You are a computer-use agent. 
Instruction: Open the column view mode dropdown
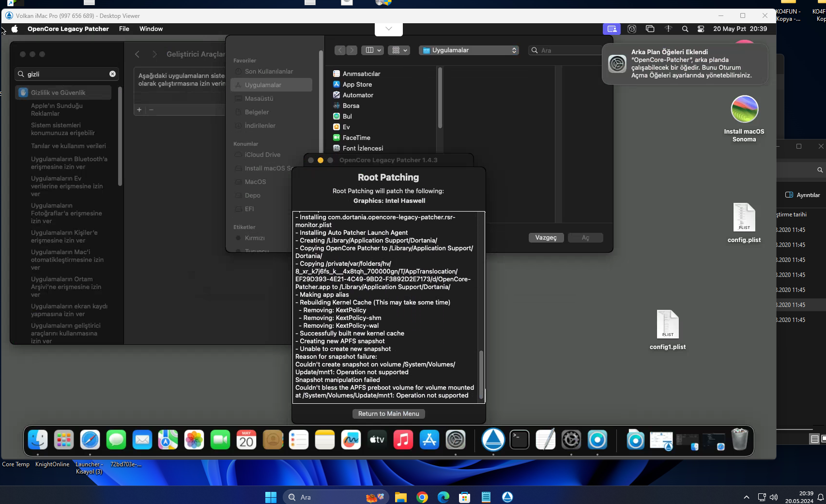click(373, 50)
